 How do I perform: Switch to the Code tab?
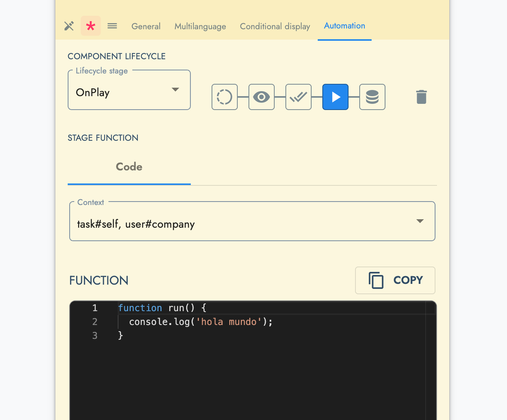point(129,167)
